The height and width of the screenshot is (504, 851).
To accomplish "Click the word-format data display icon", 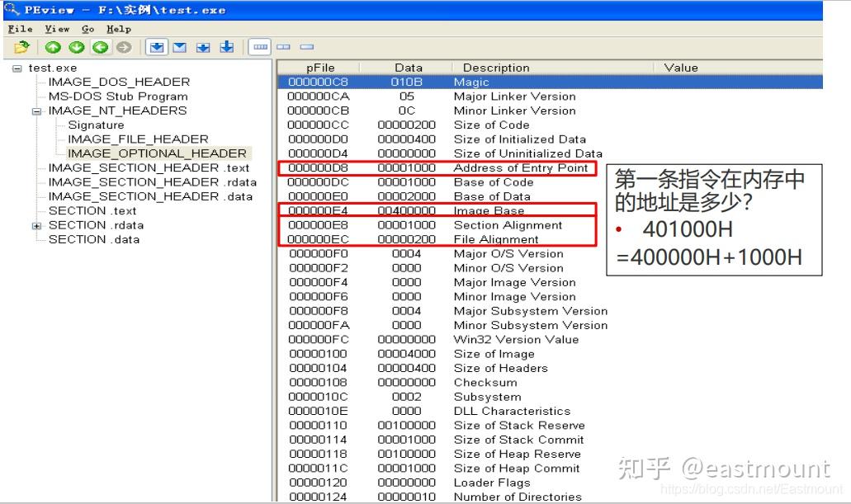I will 285,46.
